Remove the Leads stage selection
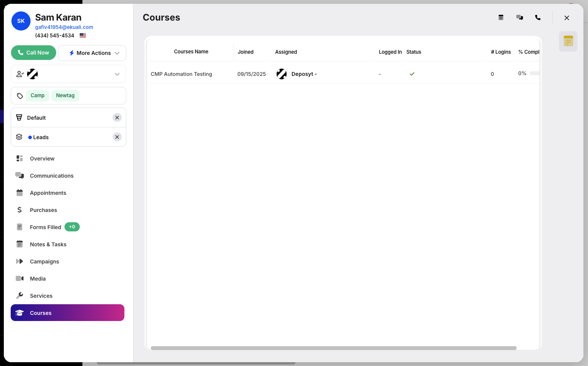This screenshot has height=366, width=588. coord(117,137)
